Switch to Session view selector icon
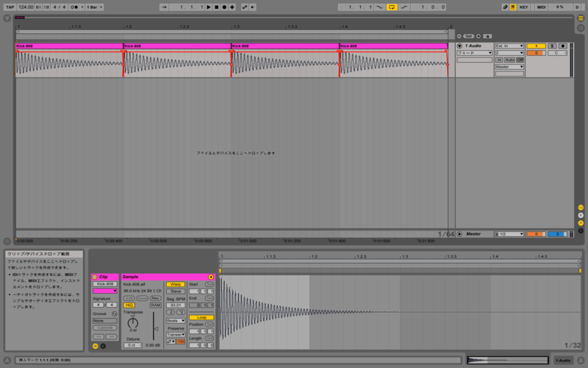The width and height of the screenshot is (588, 368). (581, 28)
